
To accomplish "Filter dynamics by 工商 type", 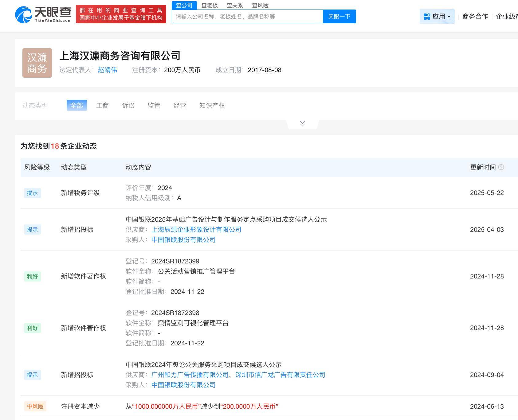I will (x=102, y=105).
